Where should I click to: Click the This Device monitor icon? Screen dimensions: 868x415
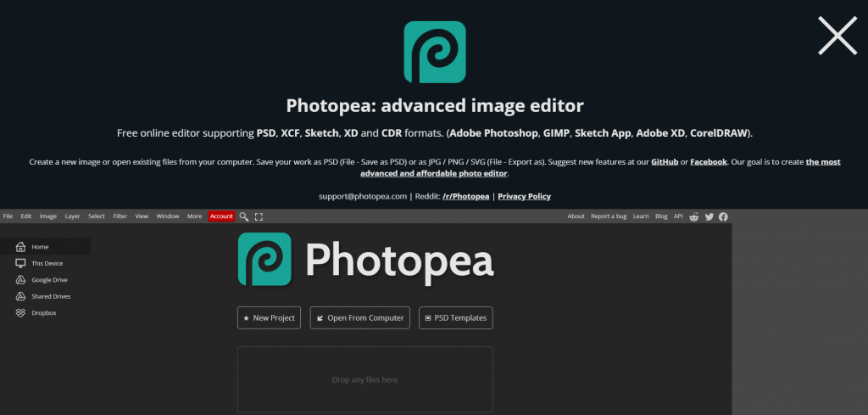[x=20, y=263]
